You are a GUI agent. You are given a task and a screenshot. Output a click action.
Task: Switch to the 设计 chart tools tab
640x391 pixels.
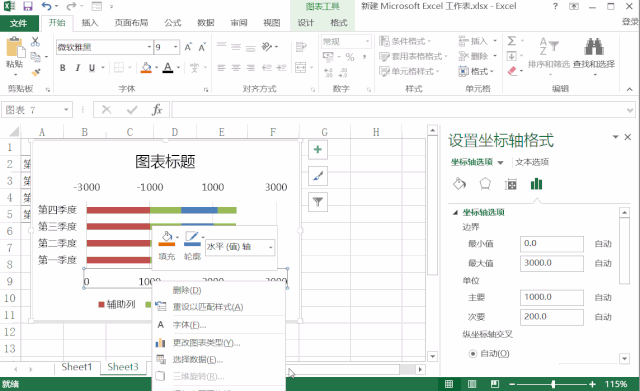coord(306,23)
